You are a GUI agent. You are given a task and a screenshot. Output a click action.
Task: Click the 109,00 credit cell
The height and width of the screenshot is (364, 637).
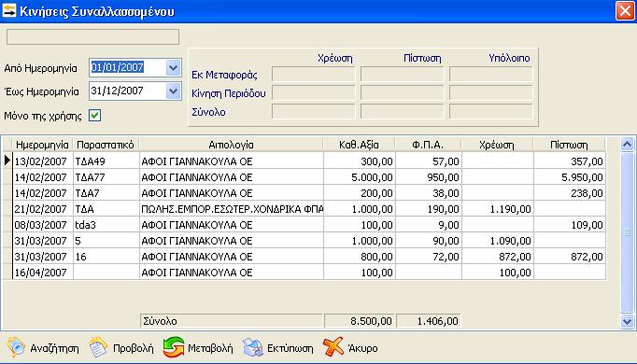point(570,225)
